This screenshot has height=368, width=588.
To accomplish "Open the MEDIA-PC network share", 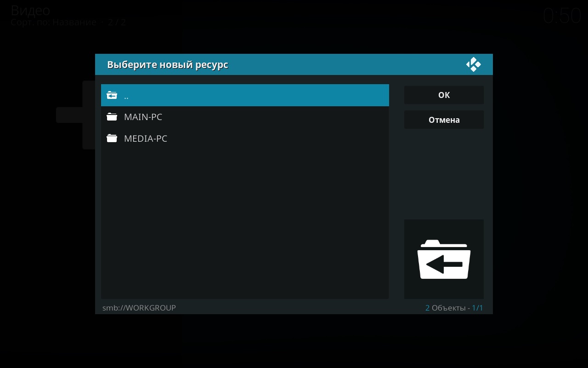I will click(x=245, y=138).
